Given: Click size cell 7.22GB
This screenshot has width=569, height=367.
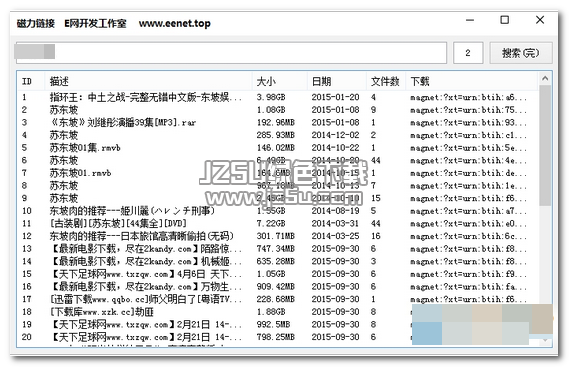Looking at the screenshot, I should tap(271, 224).
